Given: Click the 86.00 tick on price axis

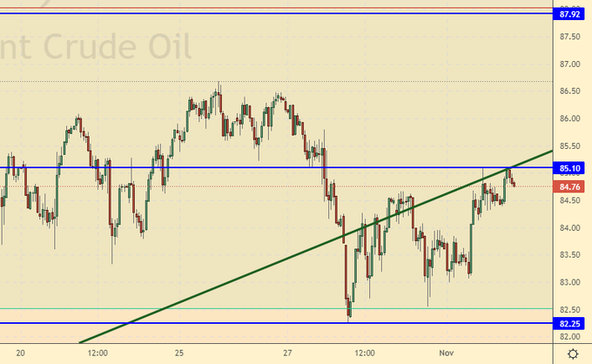Looking at the screenshot, I should click(x=571, y=118).
